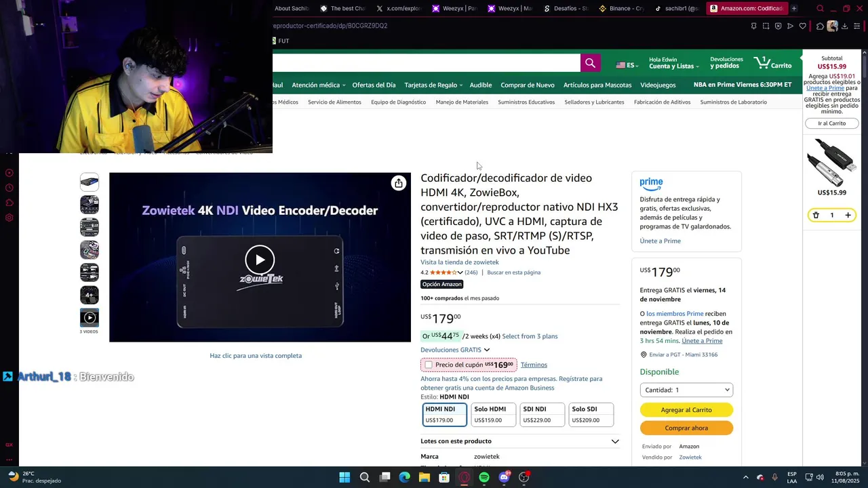Open Videojuegos nav item
The width and height of the screenshot is (868, 488).
[658, 85]
